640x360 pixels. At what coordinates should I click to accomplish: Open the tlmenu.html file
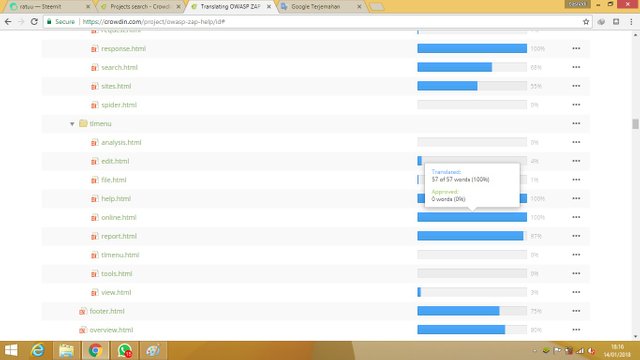click(x=120, y=255)
